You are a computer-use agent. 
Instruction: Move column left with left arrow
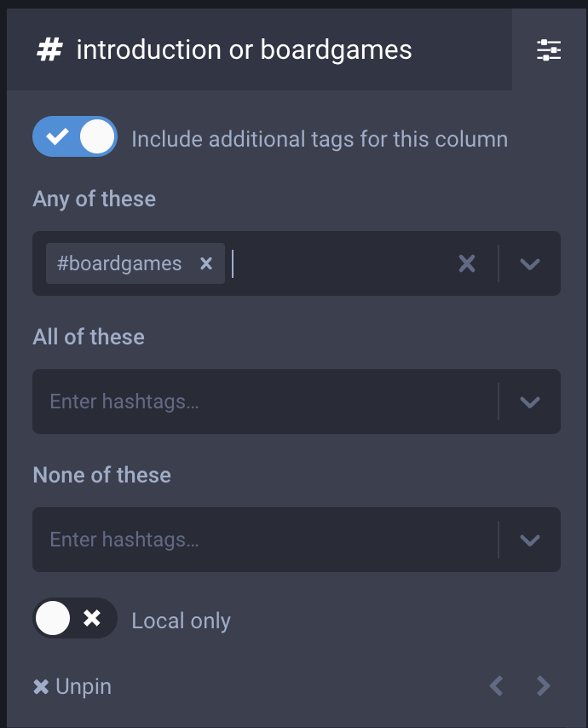pyautogui.click(x=496, y=685)
